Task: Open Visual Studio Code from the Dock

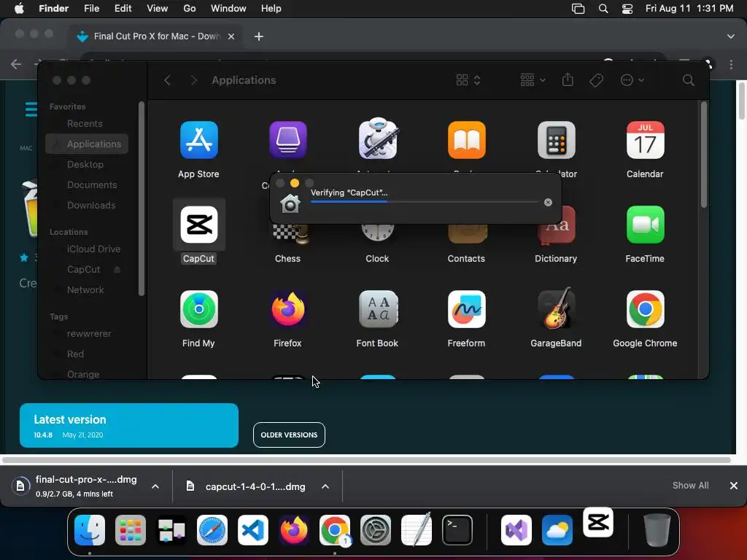Action: (x=253, y=530)
